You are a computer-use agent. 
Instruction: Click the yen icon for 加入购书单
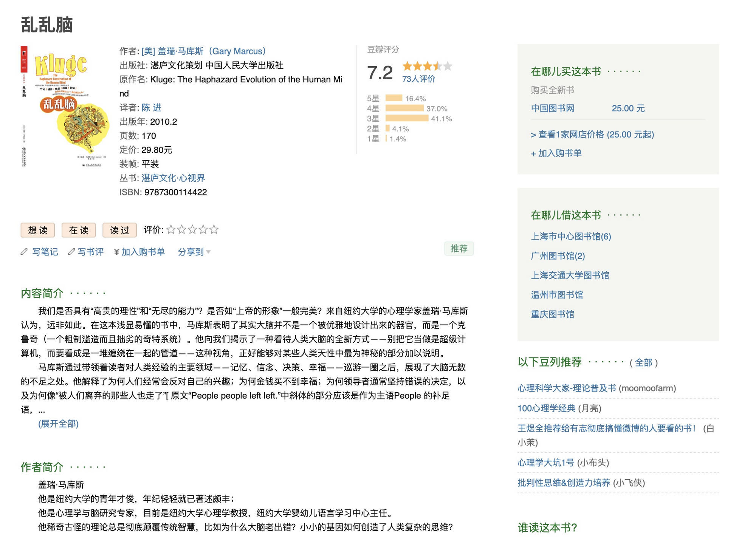click(x=116, y=252)
